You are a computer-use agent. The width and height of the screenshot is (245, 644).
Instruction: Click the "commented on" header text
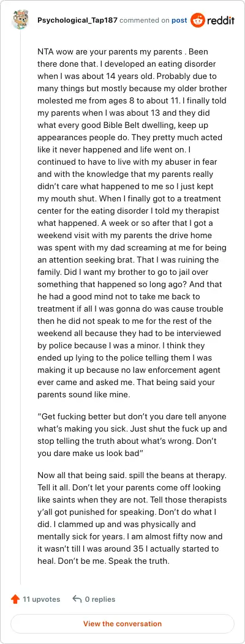tap(145, 20)
